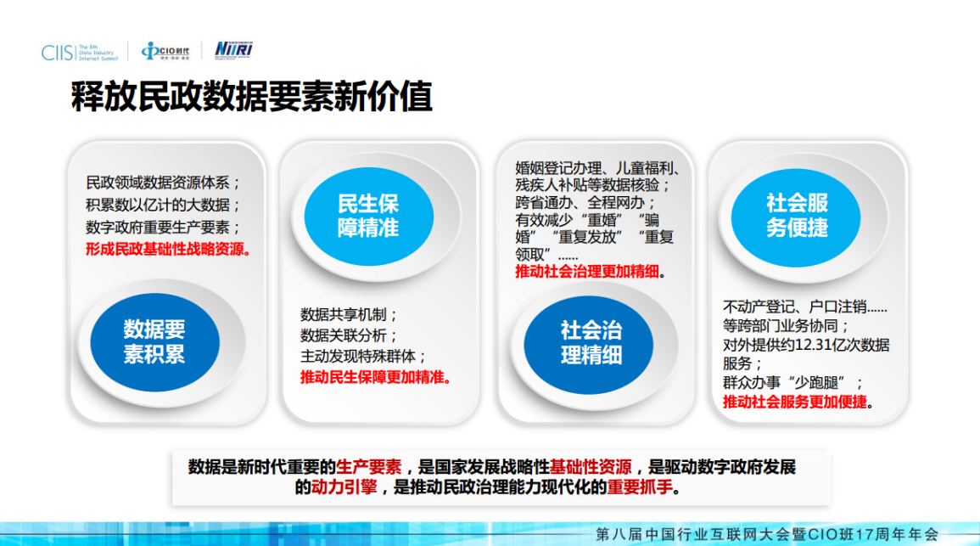The width and height of the screenshot is (980, 546).
Task: Click red text 推动民生保障更加精准
Action: [x=374, y=377]
